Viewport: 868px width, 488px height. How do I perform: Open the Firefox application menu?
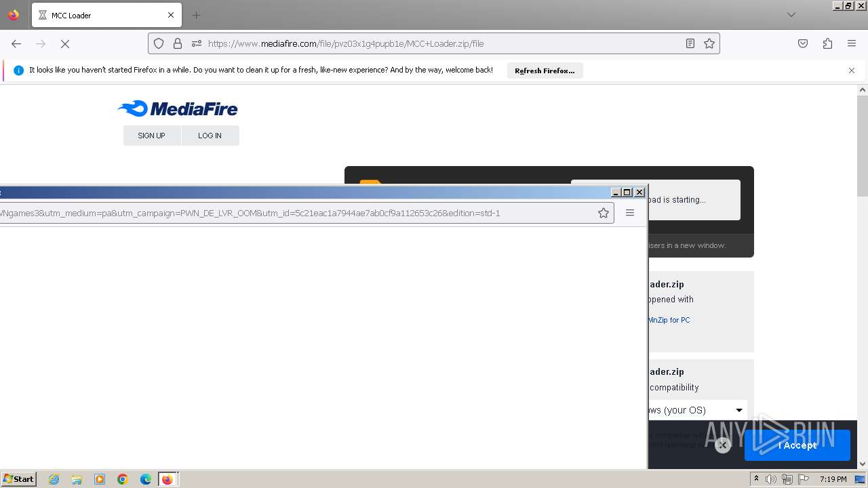[852, 43]
